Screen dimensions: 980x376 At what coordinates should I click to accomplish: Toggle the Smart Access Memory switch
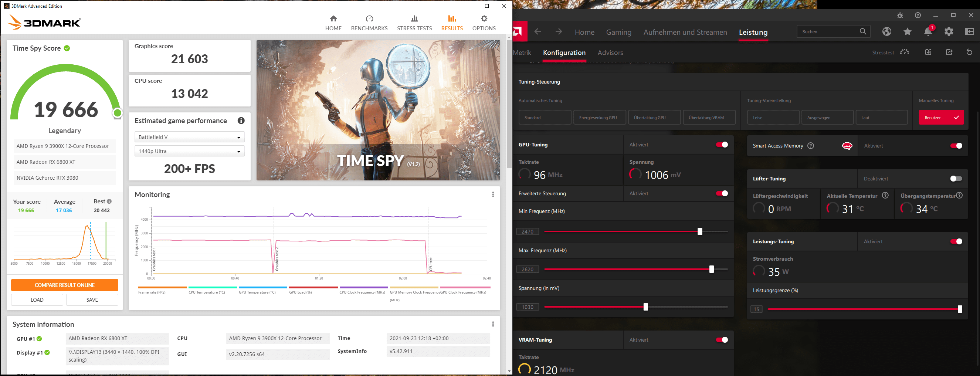tap(956, 146)
